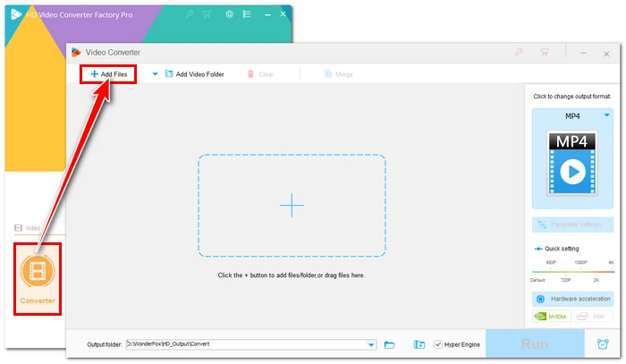Click the Run button

click(x=535, y=343)
